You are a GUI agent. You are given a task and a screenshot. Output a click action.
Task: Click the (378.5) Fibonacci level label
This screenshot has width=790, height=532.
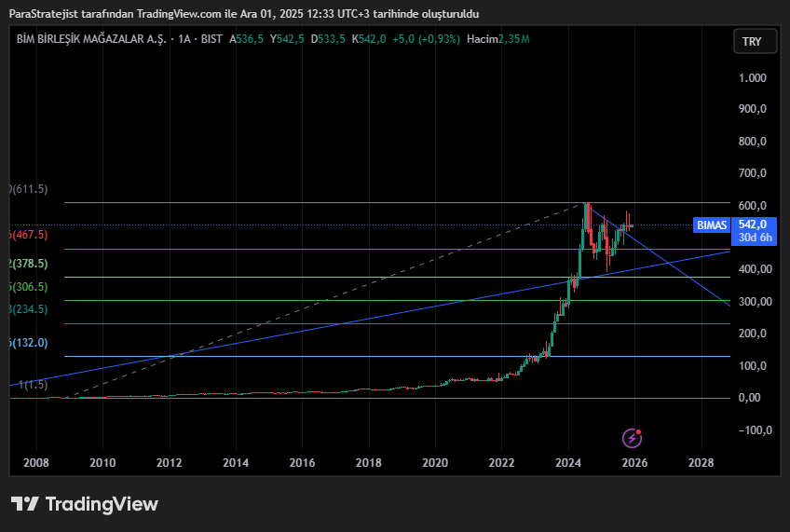(29, 264)
